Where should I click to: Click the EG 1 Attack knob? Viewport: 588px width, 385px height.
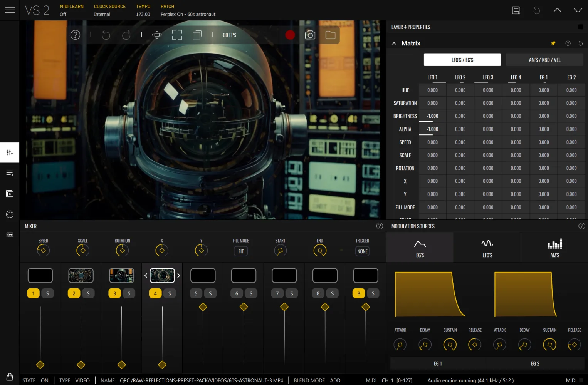[x=400, y=345]
